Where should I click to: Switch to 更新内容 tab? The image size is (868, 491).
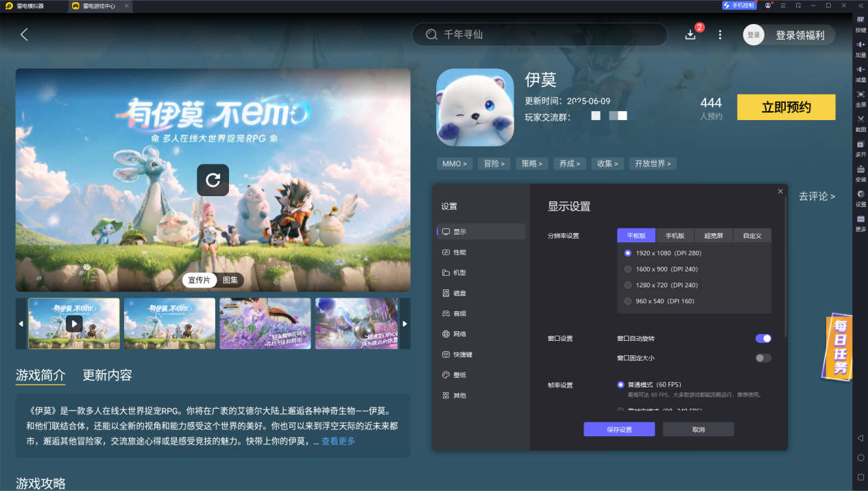[107, 375]
